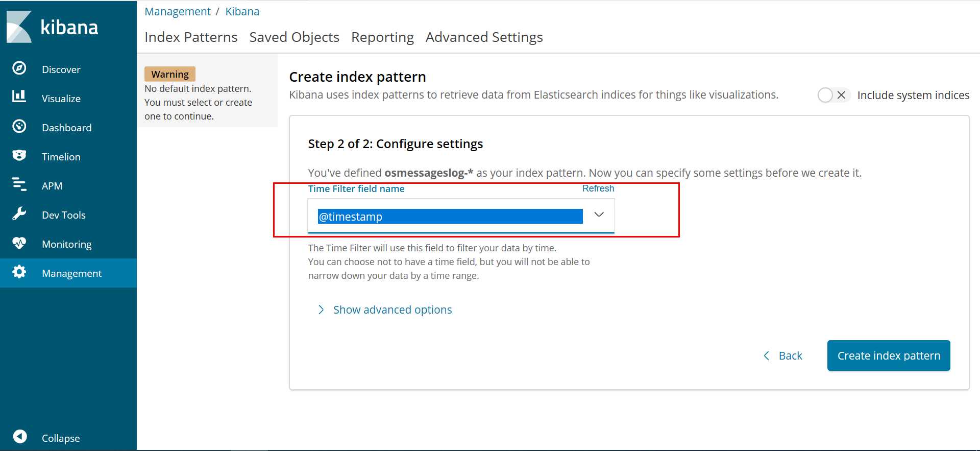Screen dimensions: 980x451
Task: Select the Advanced Settings tab
Action: 484,37
